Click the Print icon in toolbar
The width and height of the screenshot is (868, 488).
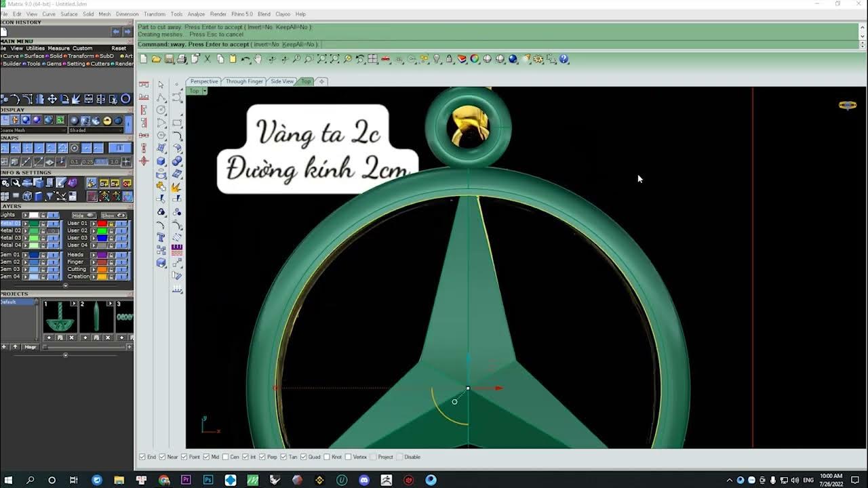[181, 59]
